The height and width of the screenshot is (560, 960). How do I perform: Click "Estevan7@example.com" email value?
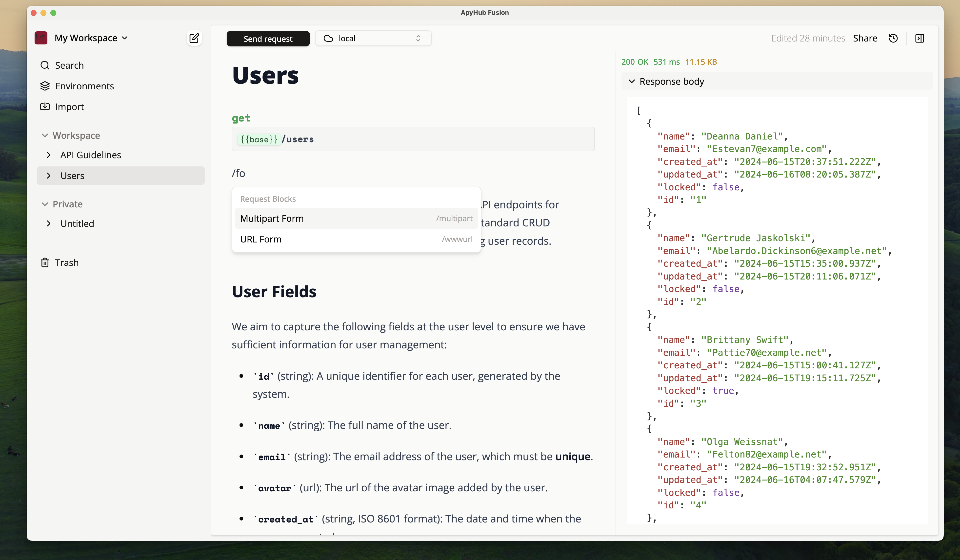click(x=766, y=149)
